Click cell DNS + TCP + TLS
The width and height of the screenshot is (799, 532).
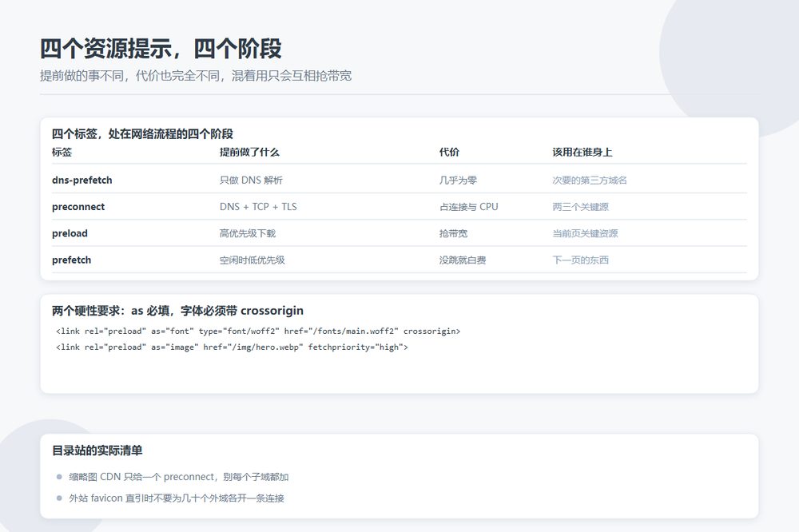click(x=258, y=206)
